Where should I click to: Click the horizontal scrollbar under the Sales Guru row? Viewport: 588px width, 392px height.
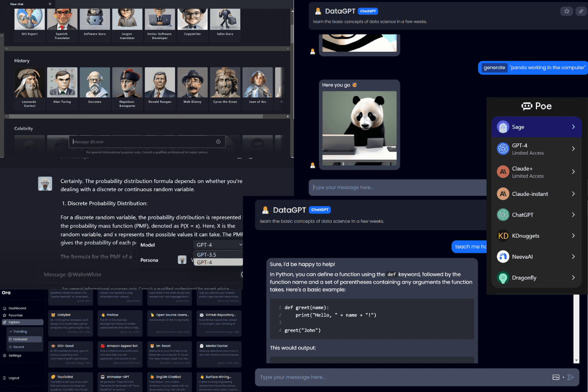click(146, 49)
